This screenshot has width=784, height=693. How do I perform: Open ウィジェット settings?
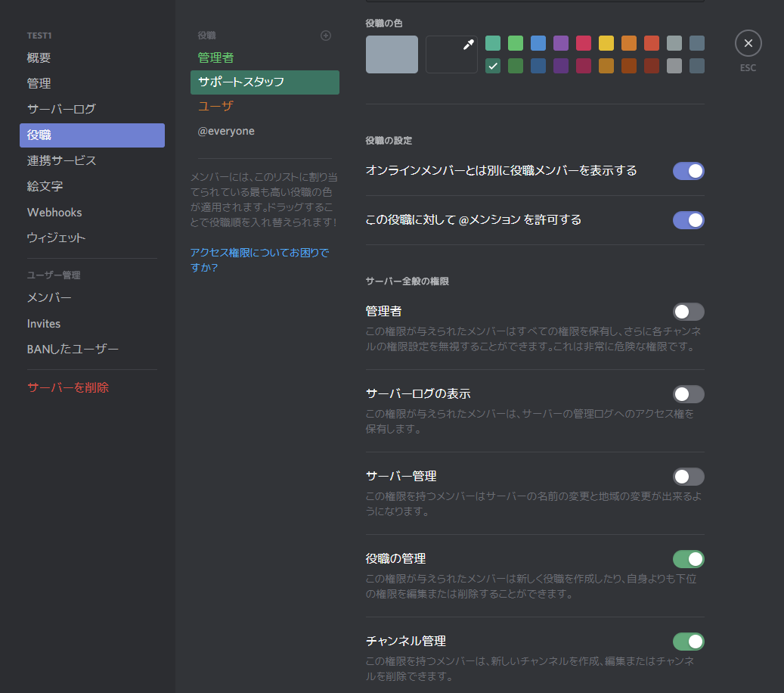(92, 238)
